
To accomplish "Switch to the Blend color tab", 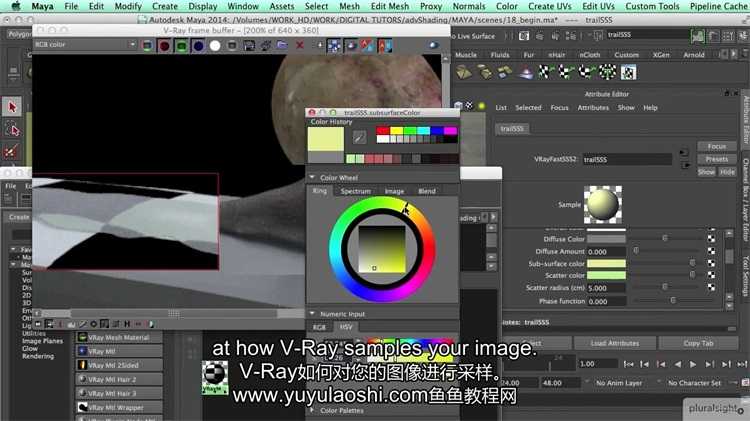I will pos(427,191).
